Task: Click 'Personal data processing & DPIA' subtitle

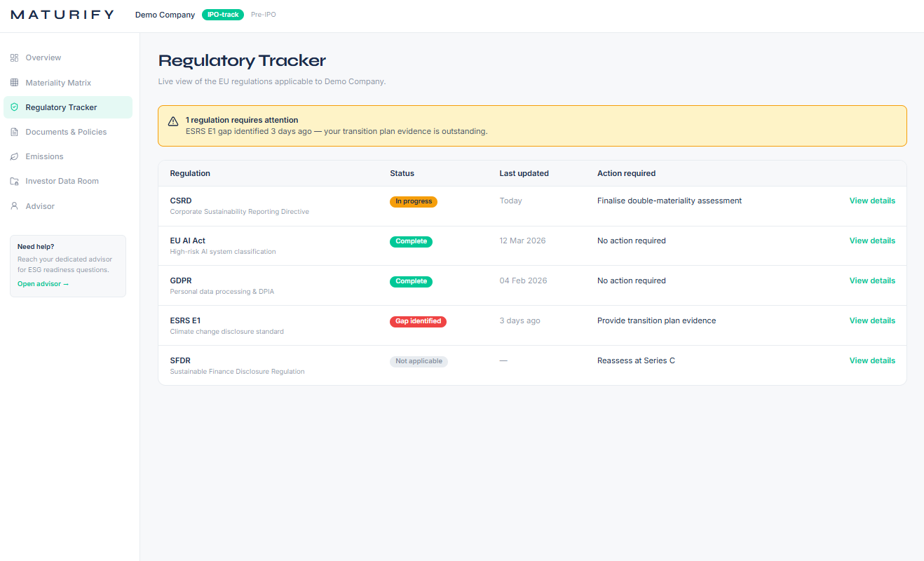Action: [222, 292]
